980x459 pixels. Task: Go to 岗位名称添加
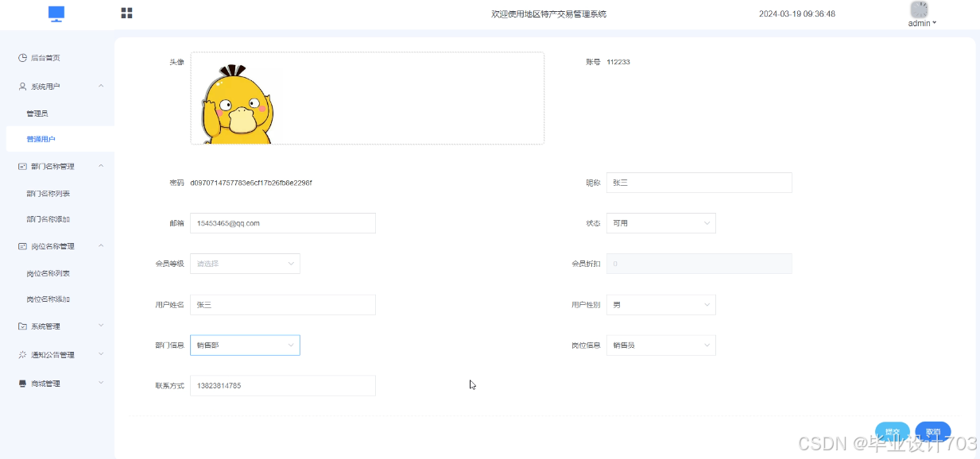point(48,299)
